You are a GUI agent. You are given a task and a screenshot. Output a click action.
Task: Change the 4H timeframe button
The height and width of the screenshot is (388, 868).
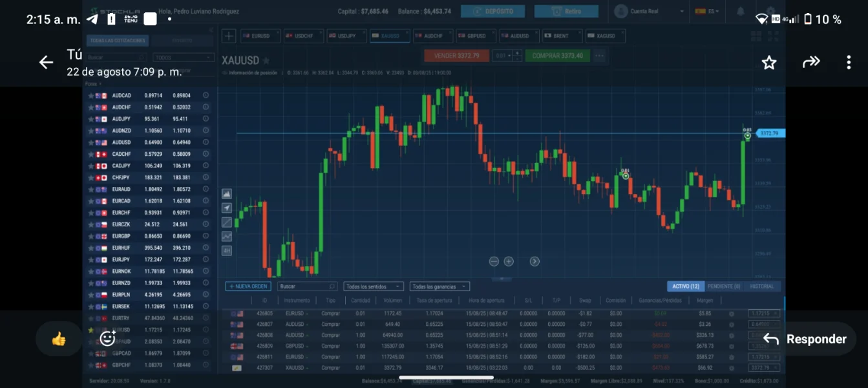227,251
